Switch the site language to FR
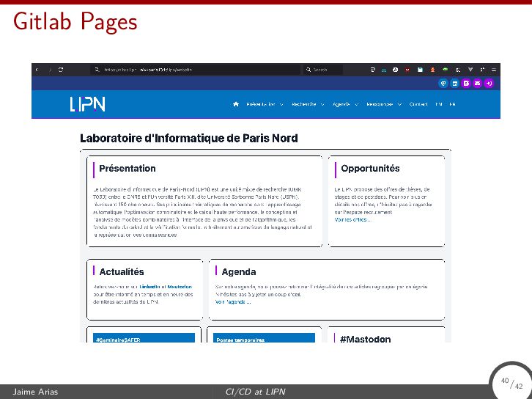 point(452,104)
